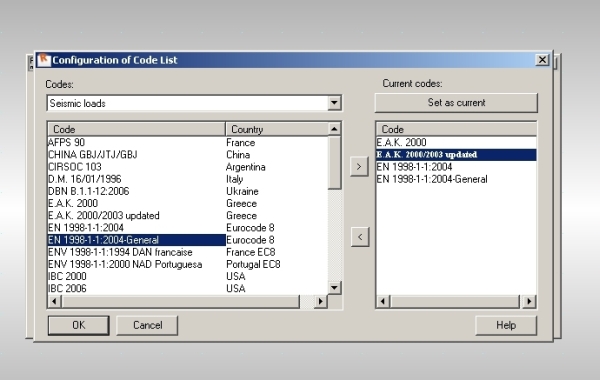The height and width of the screenshot is (380, 600).
Task: Remove code from Current codes with < button
Action: tap(360, 237)
